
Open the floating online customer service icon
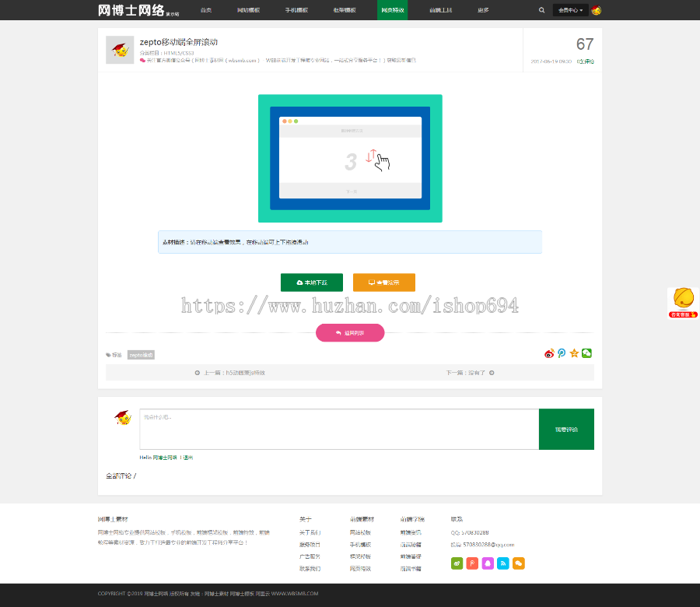(683, 303)
